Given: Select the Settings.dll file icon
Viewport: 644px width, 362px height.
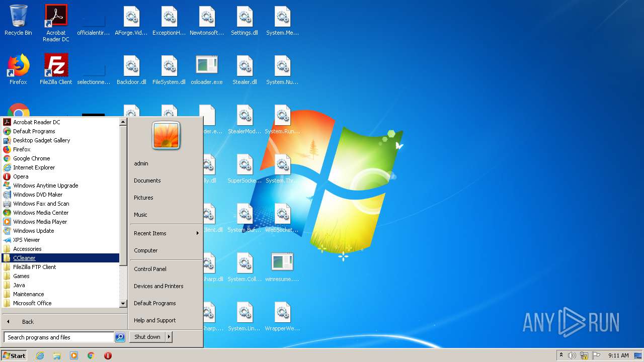Looking at the screenshot, I should [x=245, y=21].
